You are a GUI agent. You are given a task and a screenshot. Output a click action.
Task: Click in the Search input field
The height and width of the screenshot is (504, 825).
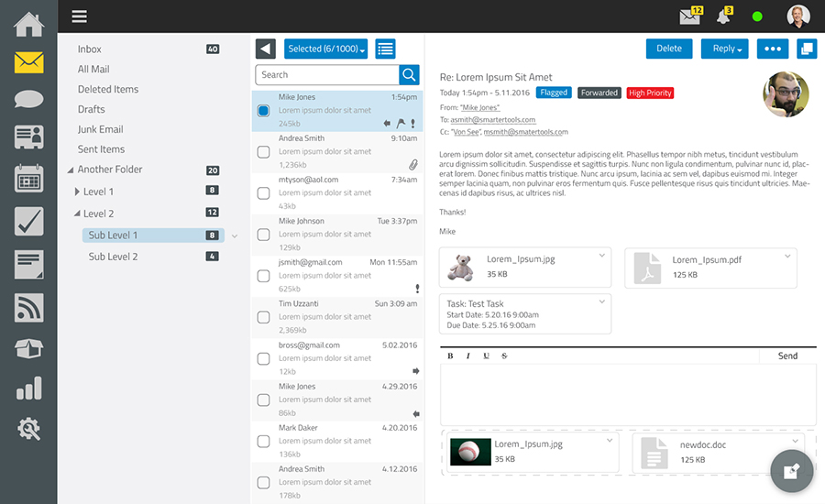[326, 75]
